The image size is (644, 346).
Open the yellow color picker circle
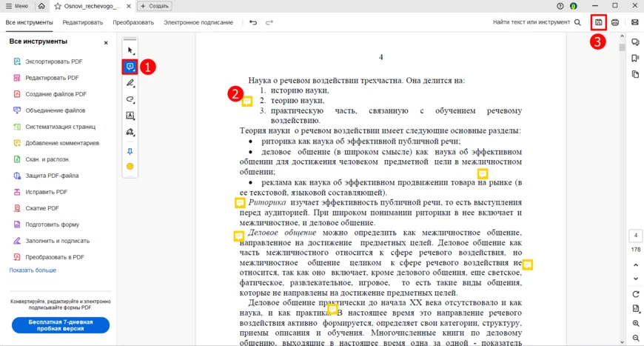[x=130, y=167]
